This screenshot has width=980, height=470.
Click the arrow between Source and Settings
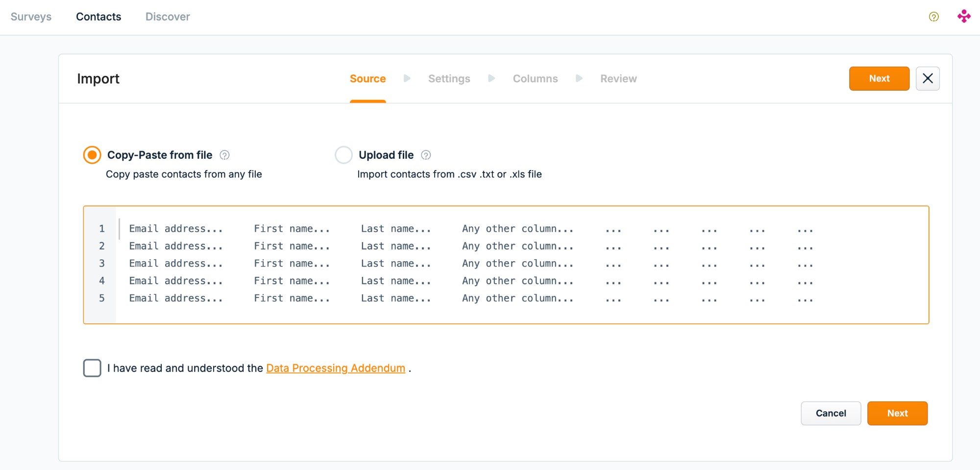[x=407, y=78]
